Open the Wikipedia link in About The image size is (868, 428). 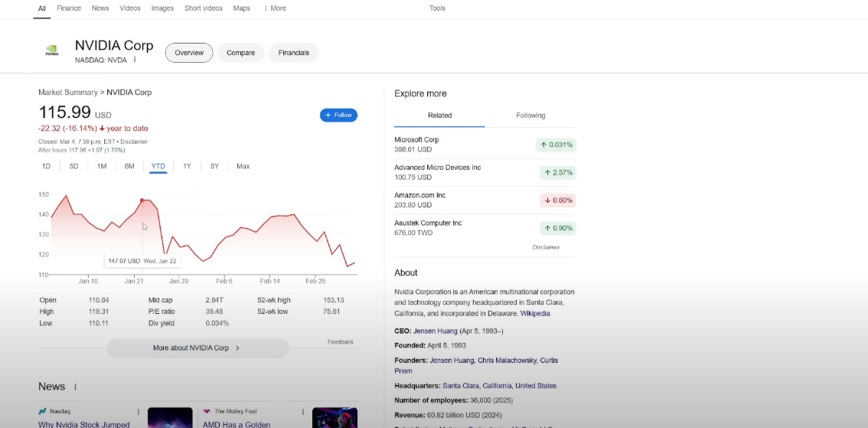click(x=535, y=313)
